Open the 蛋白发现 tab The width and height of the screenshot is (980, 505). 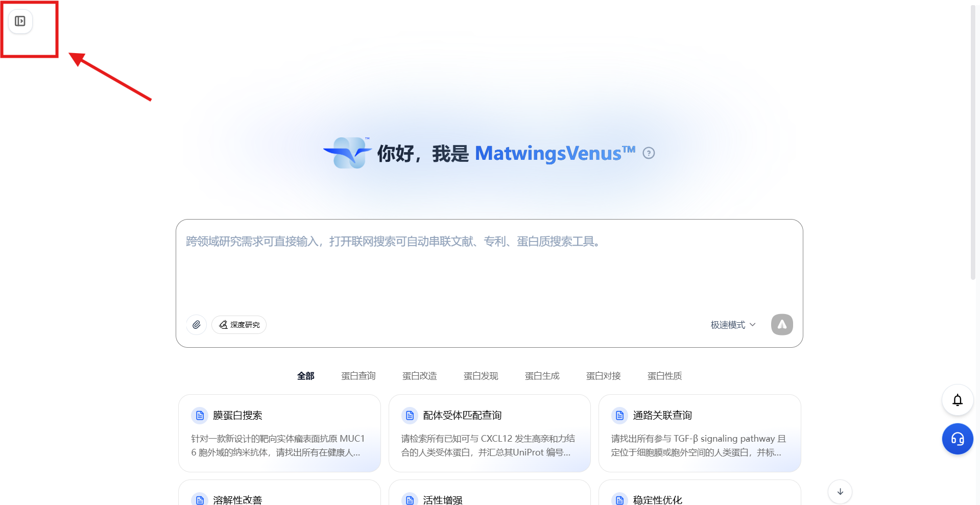coord(481,376)
